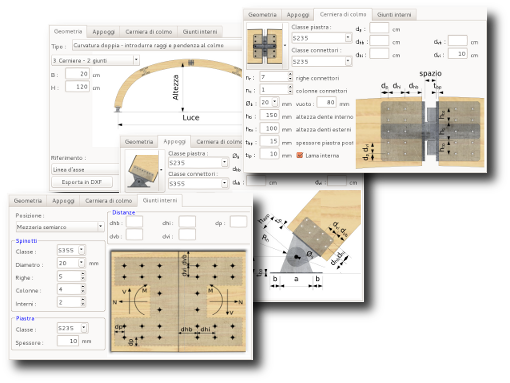Image resolution: width=510 pixels, height=383 pixels.
Task: Click the H field showing 120 cm
Action: tap(77, 87)
